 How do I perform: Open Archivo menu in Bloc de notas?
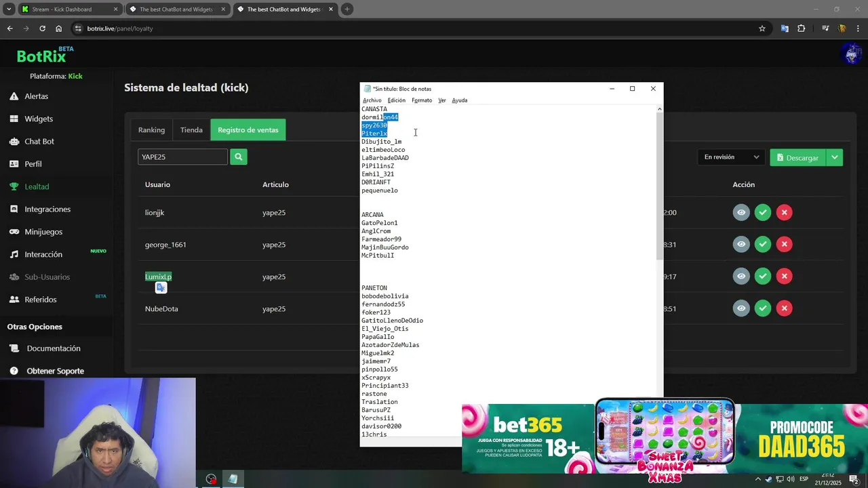point(372,100)
